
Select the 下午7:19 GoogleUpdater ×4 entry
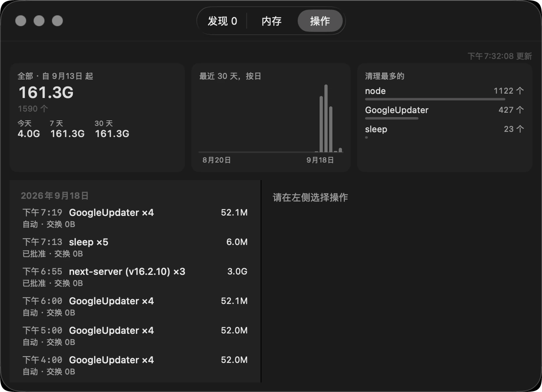(x=135, y=218)
